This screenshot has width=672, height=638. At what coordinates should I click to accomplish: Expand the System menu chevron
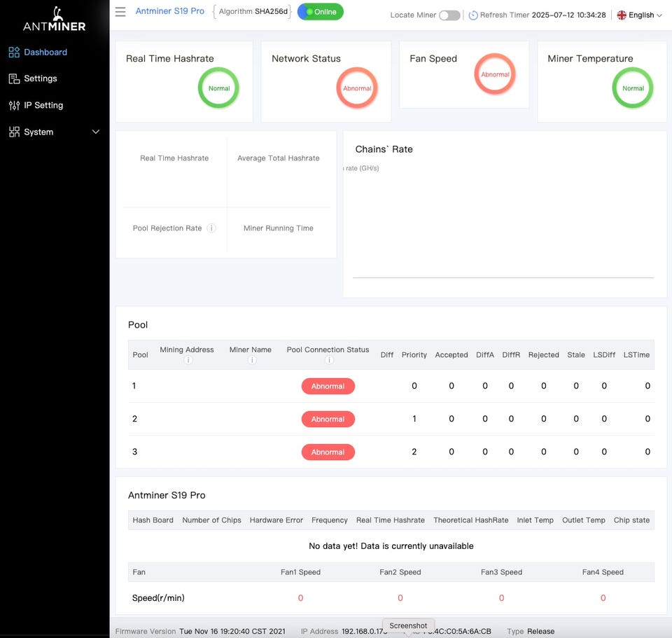click(96, 132)
